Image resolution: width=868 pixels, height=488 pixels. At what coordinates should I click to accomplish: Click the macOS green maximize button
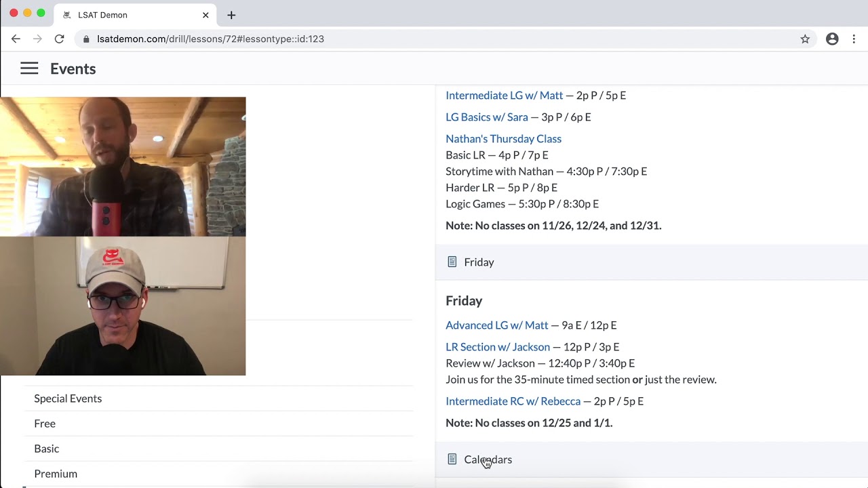coord(41,13)
